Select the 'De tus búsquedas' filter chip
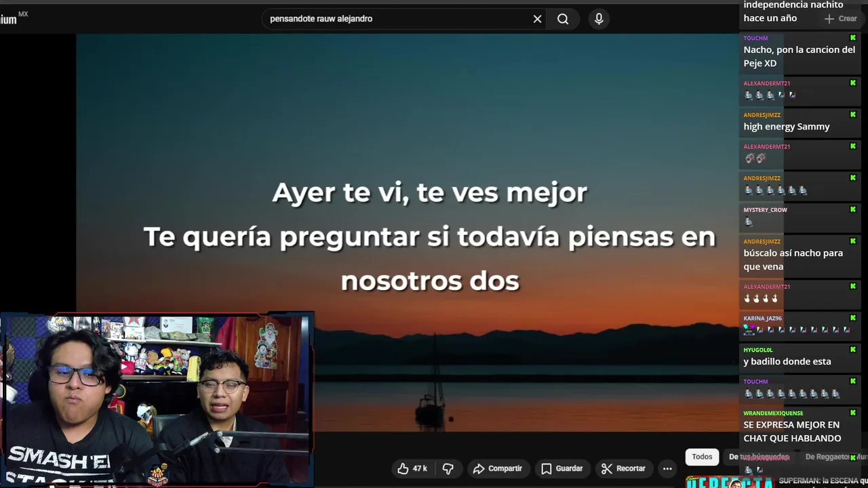The image size is (868, 488). [758, 457]
